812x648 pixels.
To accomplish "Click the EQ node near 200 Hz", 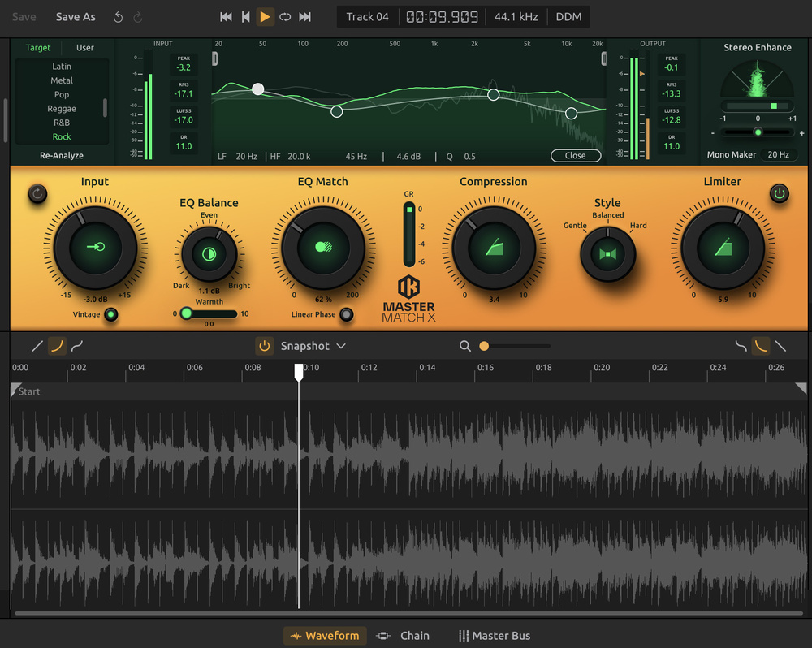I will (x=337, y=111).
